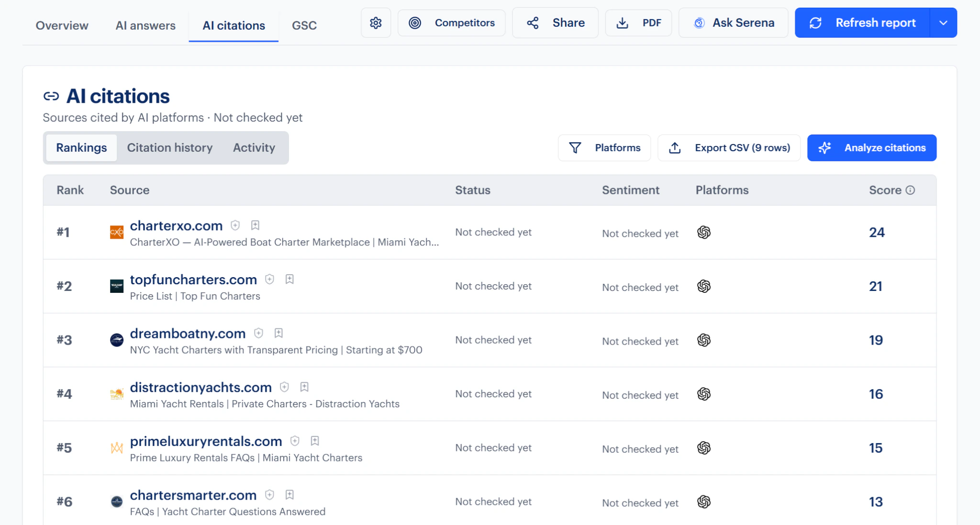This screenshot has height=525, width=980.
Task: Bookmark topfuncharters.com source
Action: [x=290, y=279]
